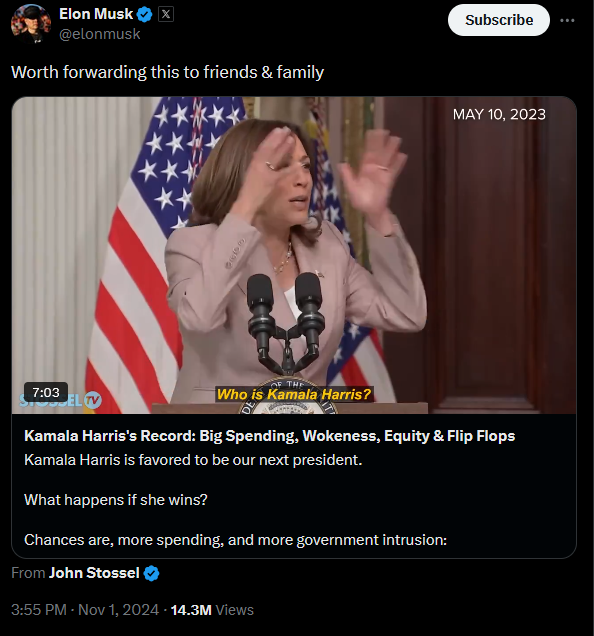Screen dimensions: 594x636
Task: Open Elon Musk's profile avatar
Action: point(31,24)
